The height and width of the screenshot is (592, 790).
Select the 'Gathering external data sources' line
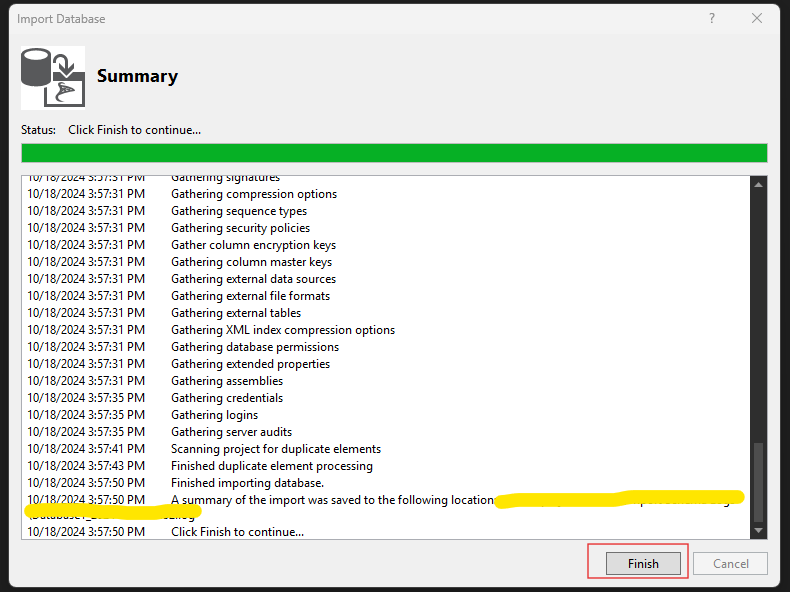coord(253,279)
